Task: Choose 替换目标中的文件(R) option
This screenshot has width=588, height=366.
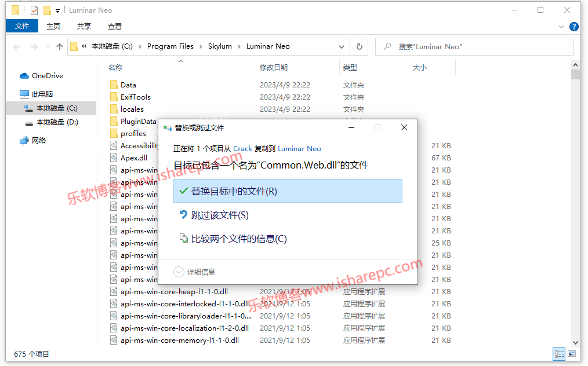Action: (287, 191)
